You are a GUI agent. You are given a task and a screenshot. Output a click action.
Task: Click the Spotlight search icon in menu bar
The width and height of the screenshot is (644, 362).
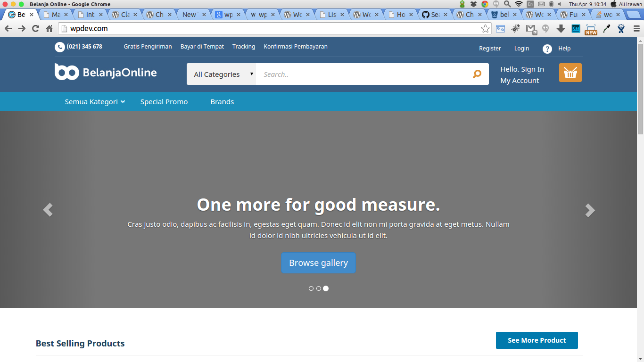pyautogui.click(x=507, y=4)
